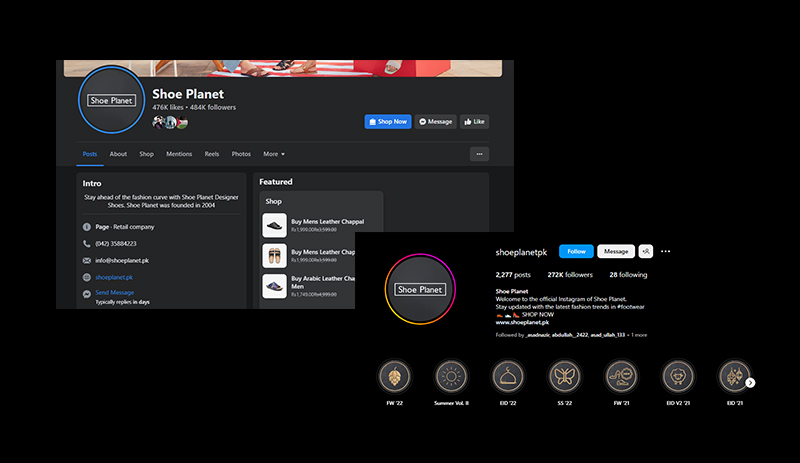Image resolution: width=800 pixels, height=463 pixels.
Task: Click the Facebook Message button
Action: pos(436,121)
